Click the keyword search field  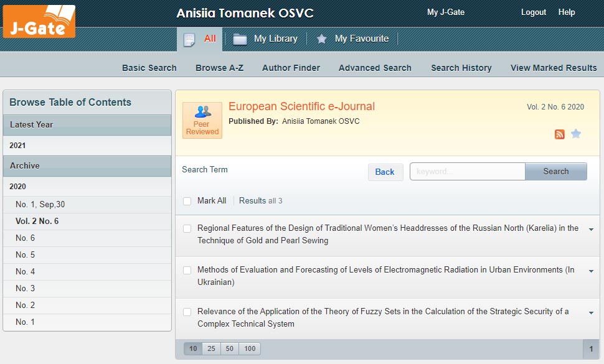467,172
